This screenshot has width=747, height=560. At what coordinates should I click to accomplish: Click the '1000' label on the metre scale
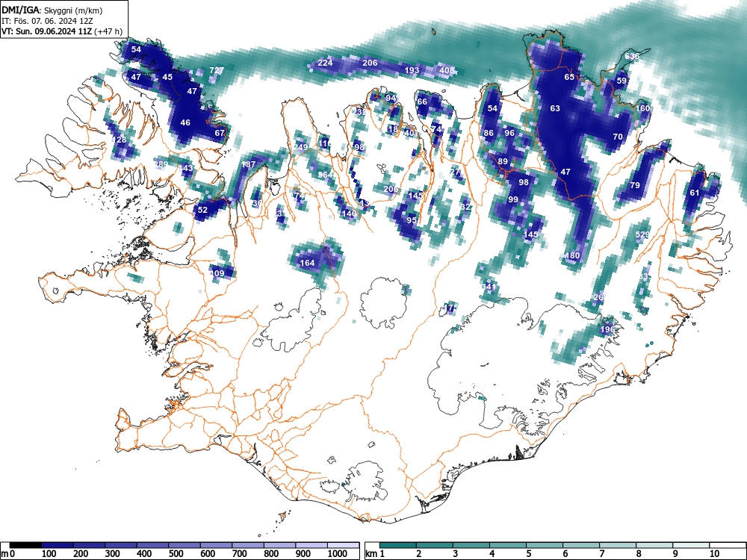tap(338, 554)
